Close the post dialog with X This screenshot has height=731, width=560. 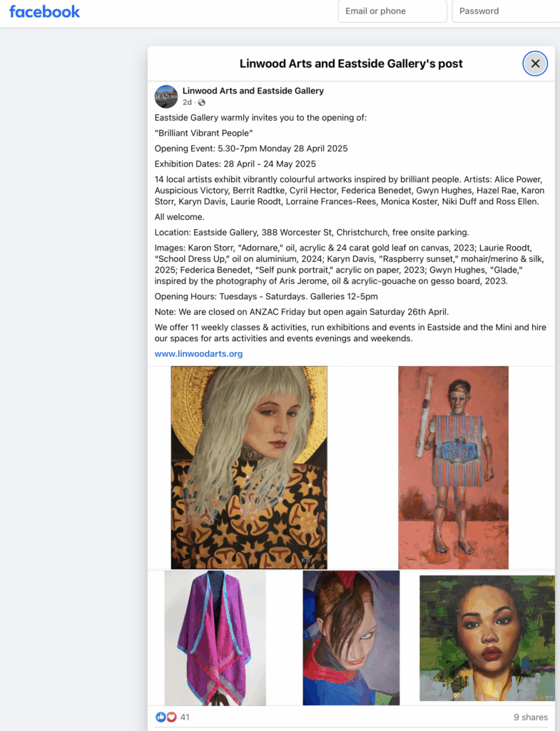535,64
